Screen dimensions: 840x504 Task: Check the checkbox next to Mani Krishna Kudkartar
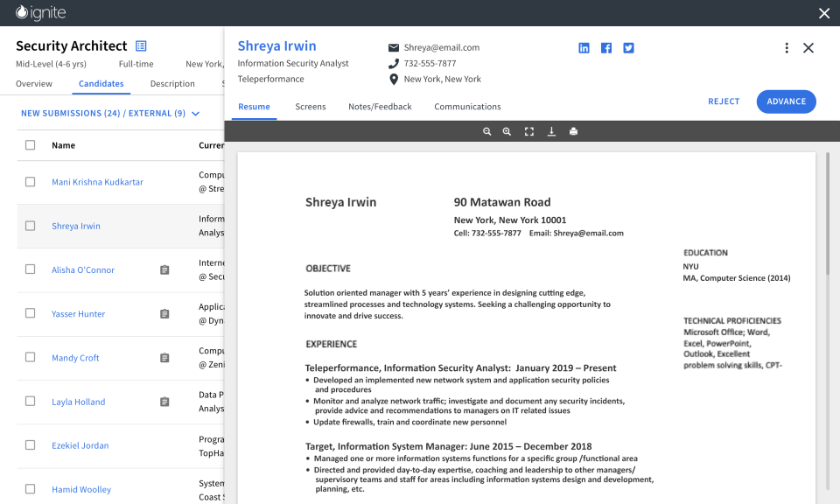click(29, 181)
